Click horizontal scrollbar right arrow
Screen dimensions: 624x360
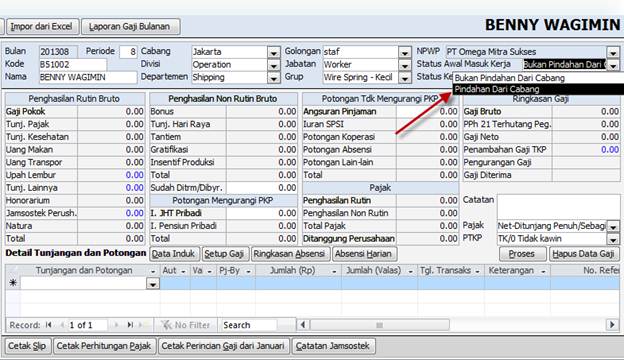click(612, 325)
